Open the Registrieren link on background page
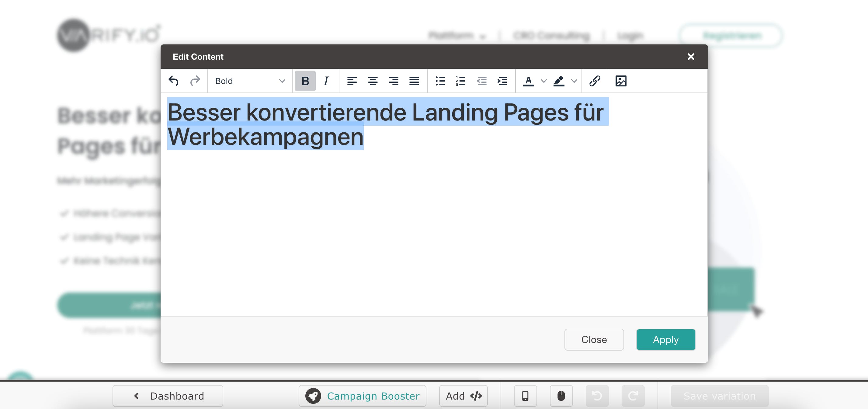The width and height of the screenshot is (868, 409). (x=731, y=35)
